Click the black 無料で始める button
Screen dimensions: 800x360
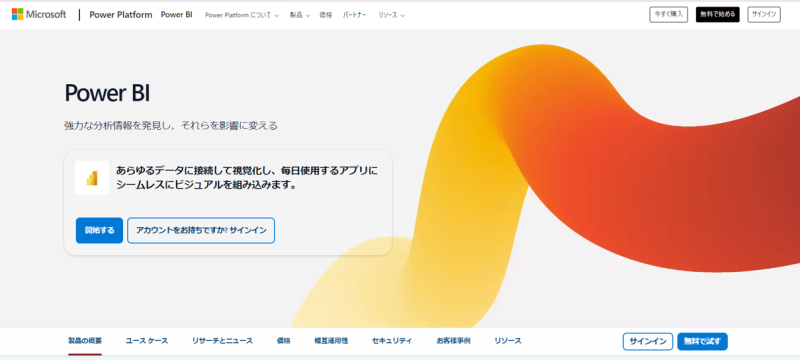click(717, 14)
